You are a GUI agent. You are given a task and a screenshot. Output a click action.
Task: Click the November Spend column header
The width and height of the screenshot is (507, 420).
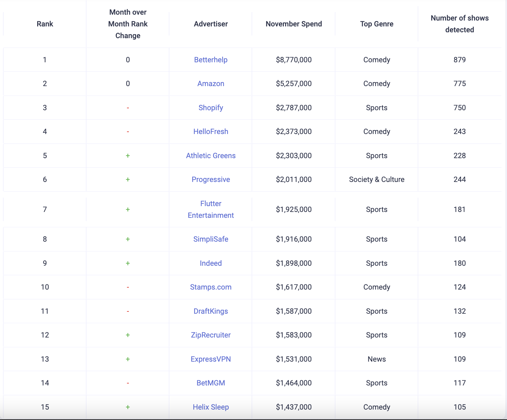click(294, 24)
